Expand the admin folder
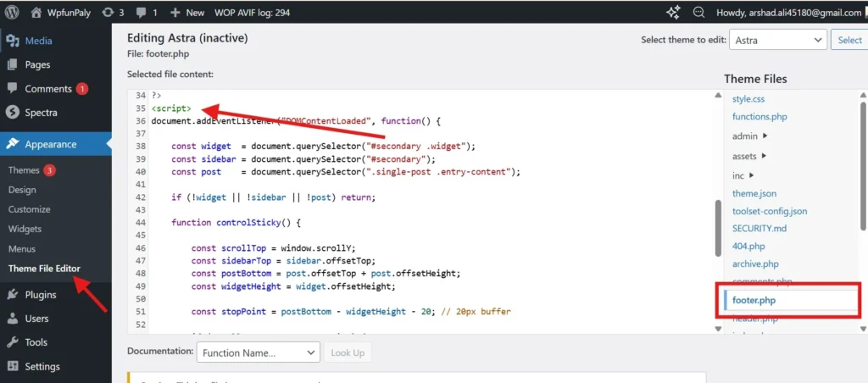The image size is (868, 383). point(749,136)
